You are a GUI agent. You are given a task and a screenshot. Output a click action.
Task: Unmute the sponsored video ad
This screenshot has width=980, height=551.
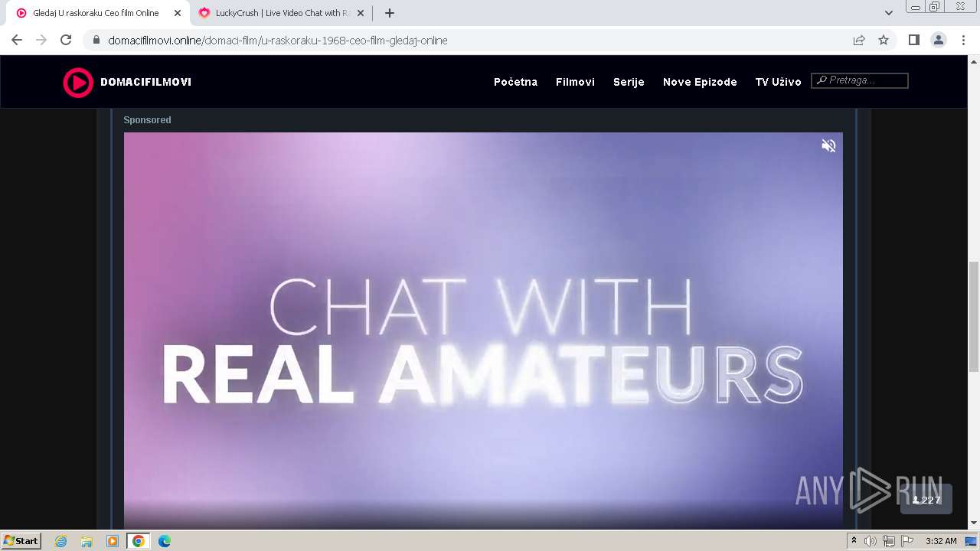828,145
